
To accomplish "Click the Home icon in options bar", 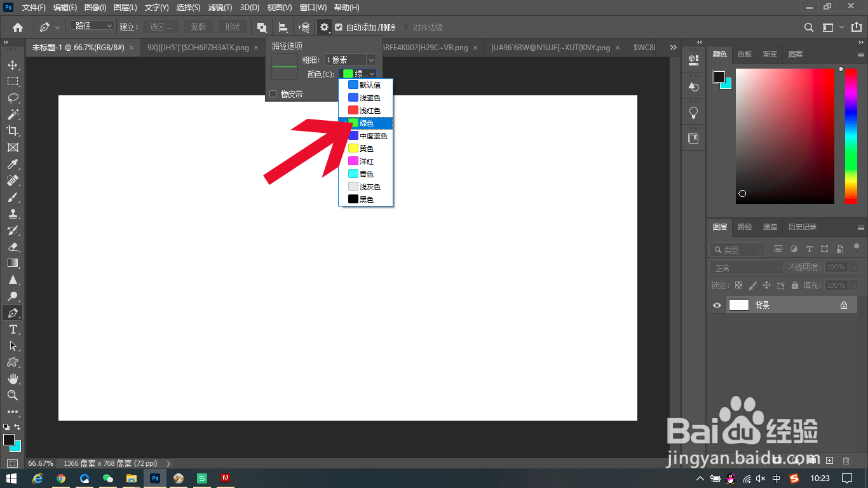I will [18, 27].
